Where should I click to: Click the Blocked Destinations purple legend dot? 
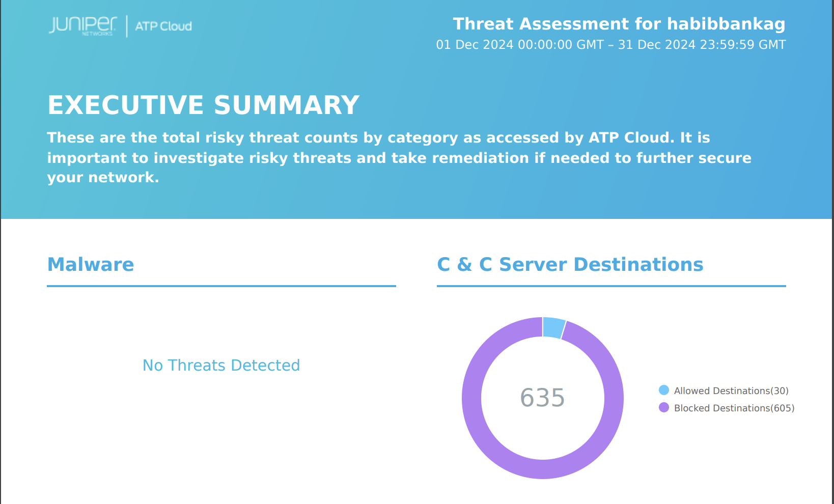[x=663, y=407]
